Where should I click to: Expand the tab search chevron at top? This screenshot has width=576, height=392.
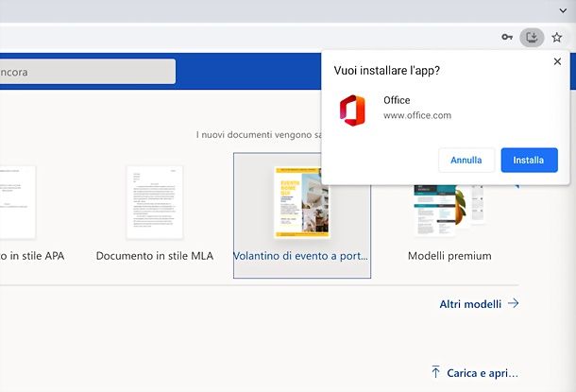coord(563,10)
